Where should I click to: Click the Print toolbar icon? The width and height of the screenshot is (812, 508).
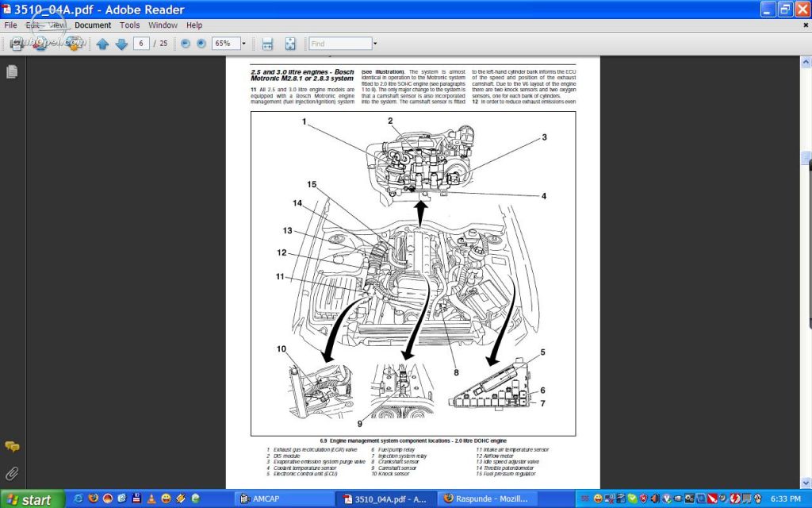pos(17,44)
